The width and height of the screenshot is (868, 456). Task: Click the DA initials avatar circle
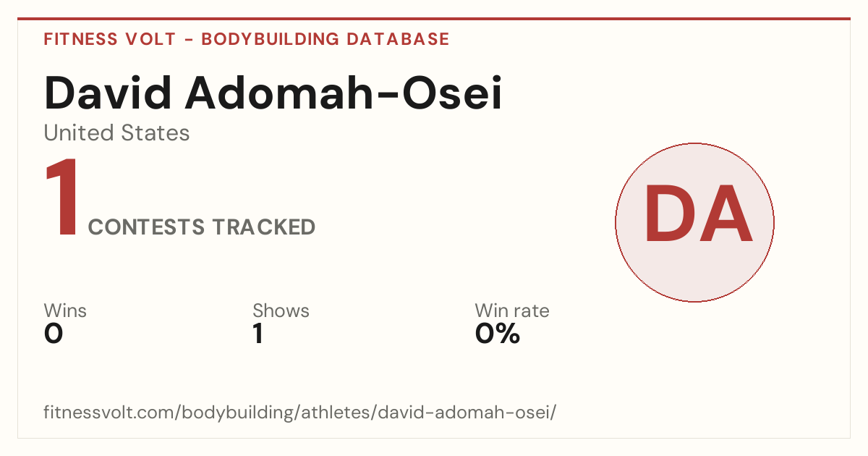coord(694,222)
